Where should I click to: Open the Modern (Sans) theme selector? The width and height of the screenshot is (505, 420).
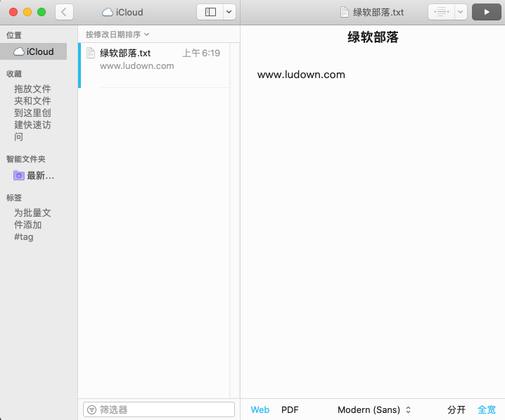(374, 409)
